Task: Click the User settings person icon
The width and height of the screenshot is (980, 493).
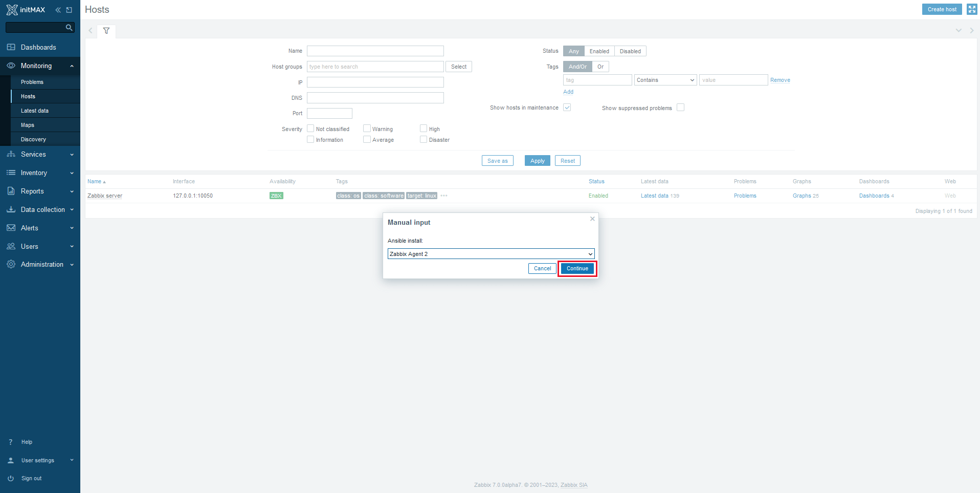Action: click(x=11, y=460)
